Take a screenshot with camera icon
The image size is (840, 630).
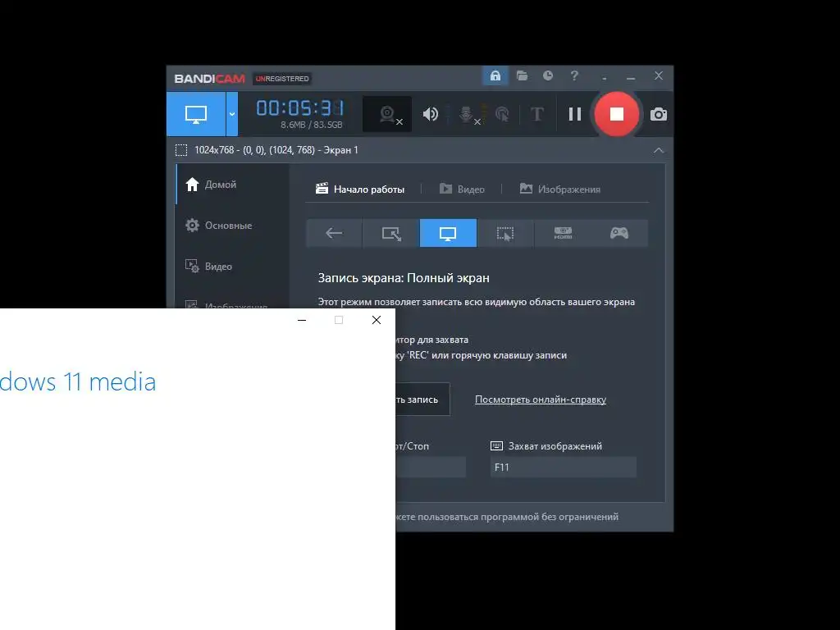(x=659, y=114)
